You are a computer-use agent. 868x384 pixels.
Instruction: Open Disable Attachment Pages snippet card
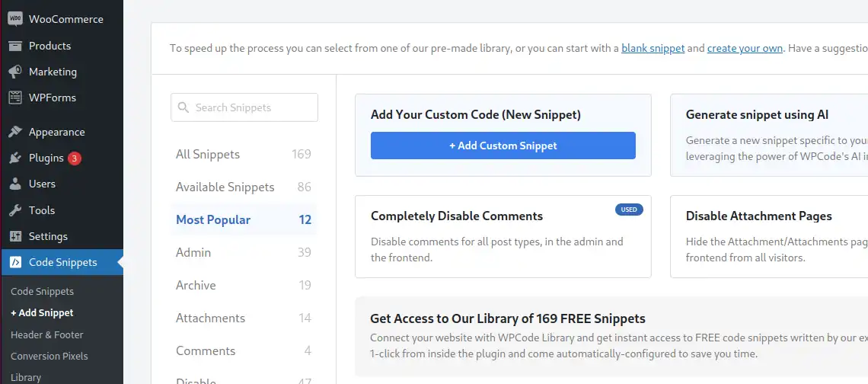pos(769,236)
